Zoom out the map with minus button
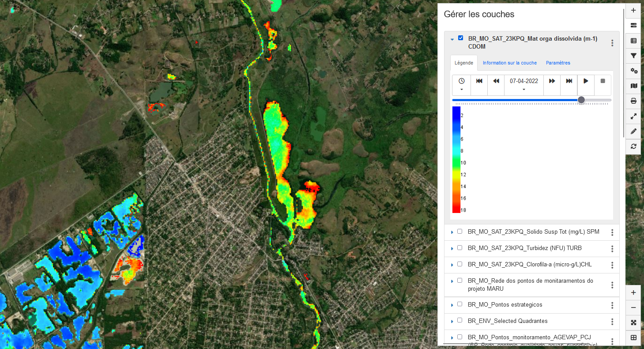 coord(633,307)
